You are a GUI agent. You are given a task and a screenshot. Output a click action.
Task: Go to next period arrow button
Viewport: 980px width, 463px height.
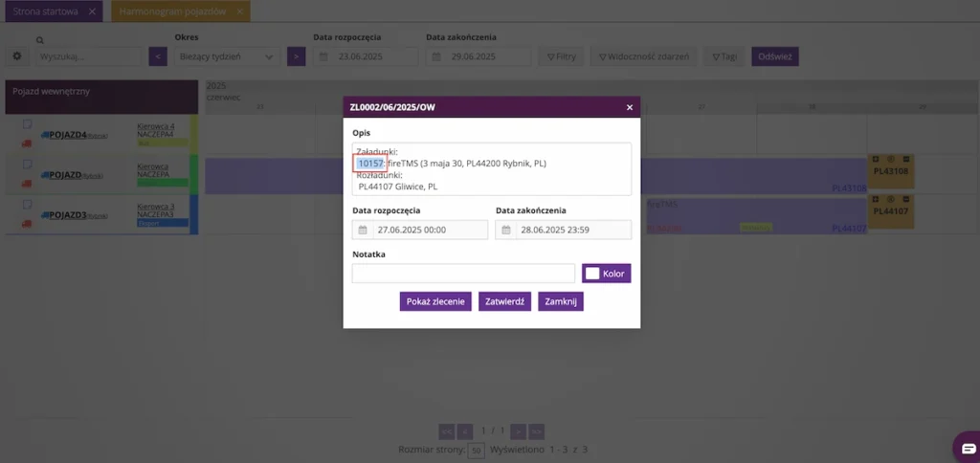pos(297,56)
